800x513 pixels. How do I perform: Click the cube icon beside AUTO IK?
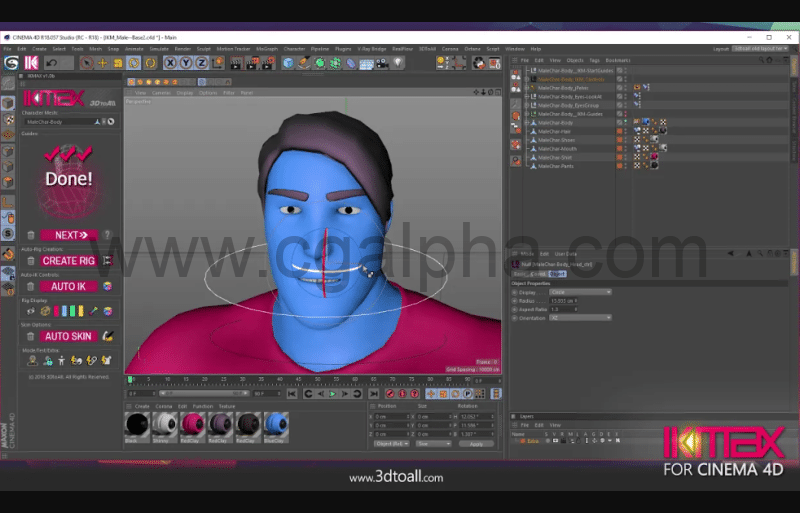tap(108, 286)
